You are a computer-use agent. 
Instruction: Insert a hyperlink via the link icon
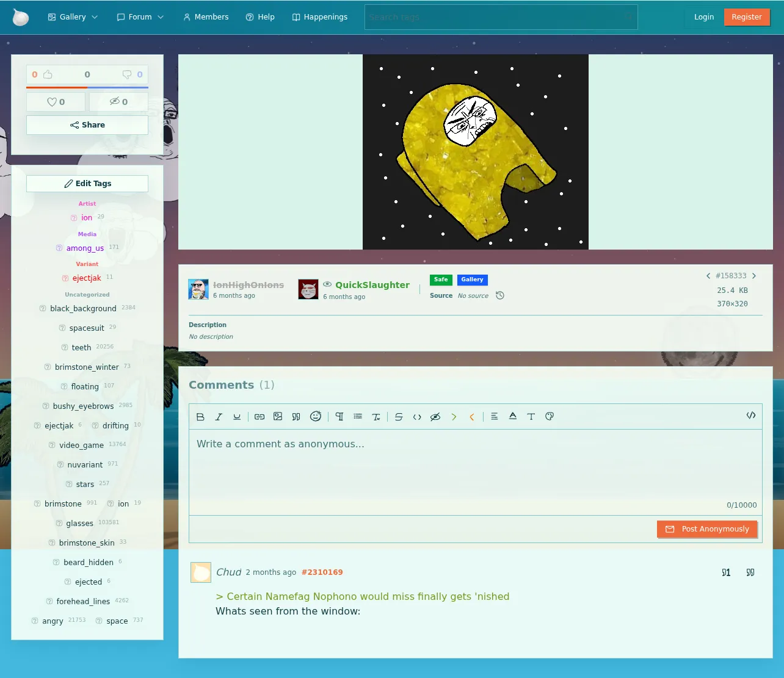[260, 417]
